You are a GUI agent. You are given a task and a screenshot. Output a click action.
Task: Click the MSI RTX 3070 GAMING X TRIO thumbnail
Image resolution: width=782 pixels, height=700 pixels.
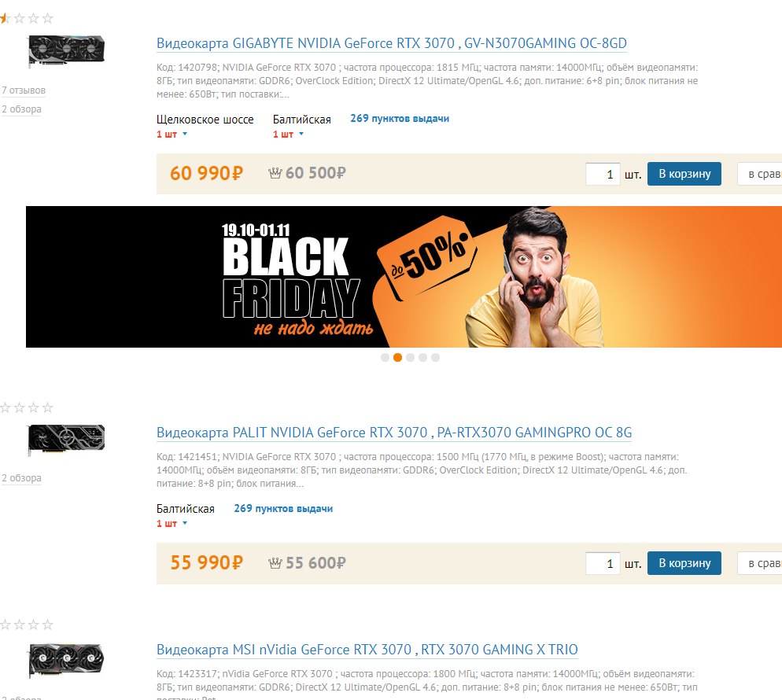(66, 660)
